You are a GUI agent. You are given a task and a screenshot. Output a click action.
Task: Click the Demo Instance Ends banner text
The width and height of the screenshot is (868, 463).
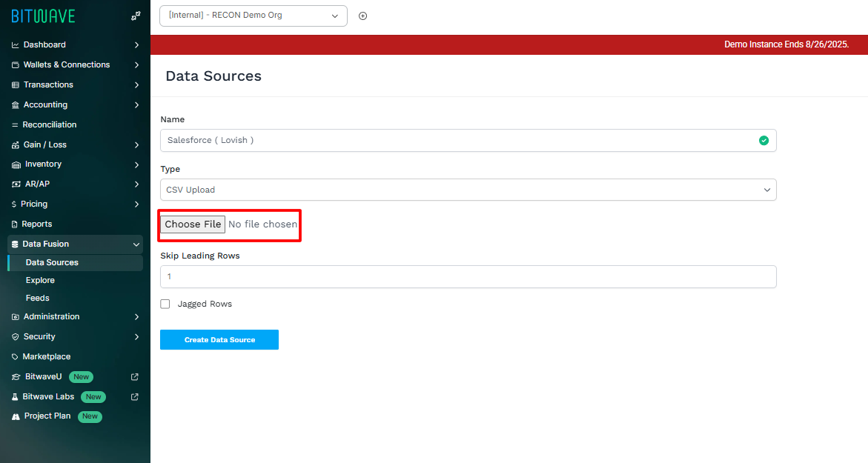click(x=786, y=44)
